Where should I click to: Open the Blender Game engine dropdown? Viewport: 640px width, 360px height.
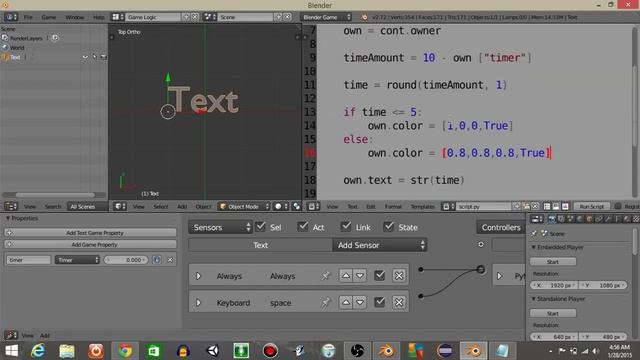point(327,17)
